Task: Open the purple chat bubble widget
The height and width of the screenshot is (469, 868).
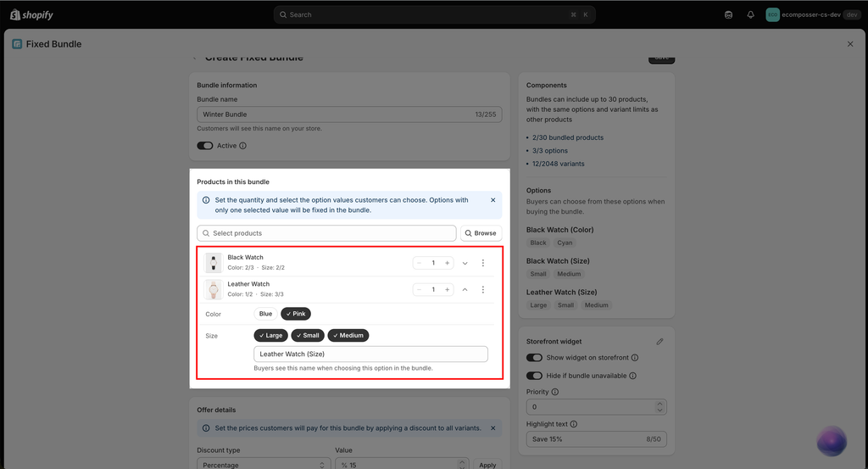Action: pyautogui.click(x=832, y=441)
